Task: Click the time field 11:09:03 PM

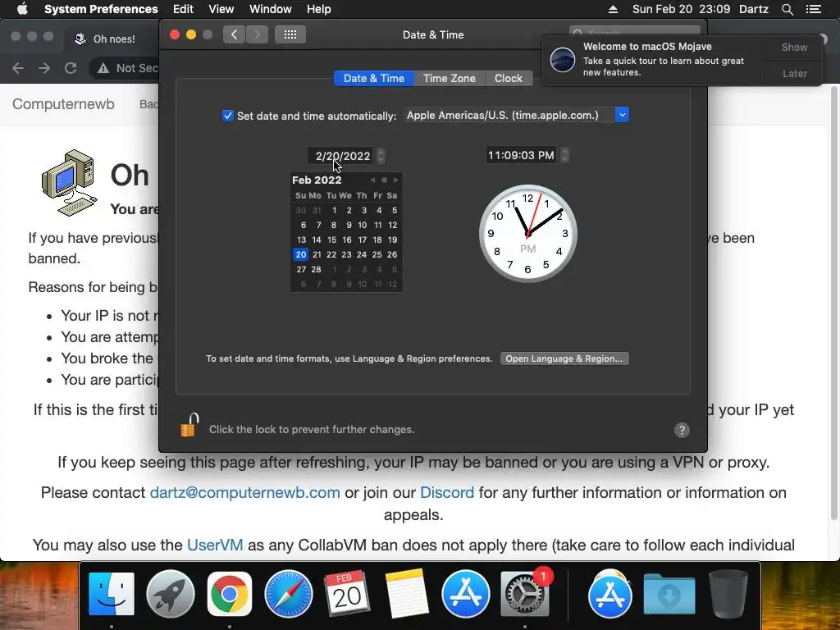Action: pos(521,155)
